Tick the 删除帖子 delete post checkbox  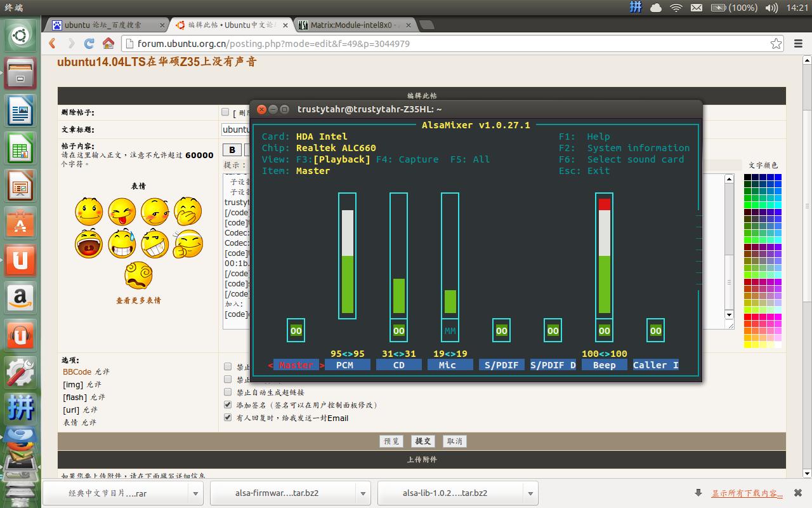225,112
